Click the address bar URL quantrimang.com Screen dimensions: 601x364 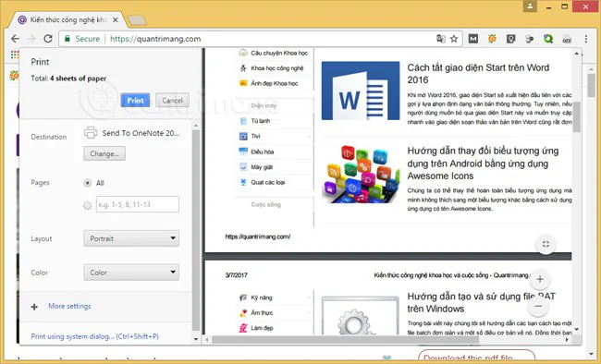point(155,39)
